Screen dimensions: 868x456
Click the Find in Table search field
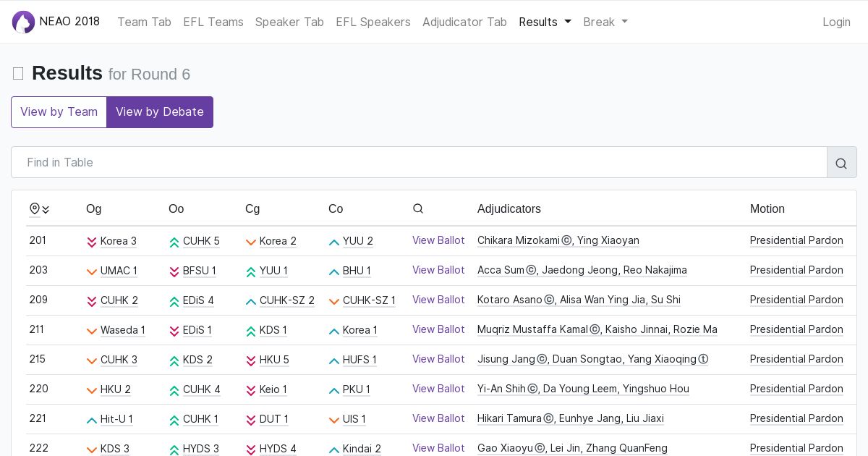coord(420,163)
